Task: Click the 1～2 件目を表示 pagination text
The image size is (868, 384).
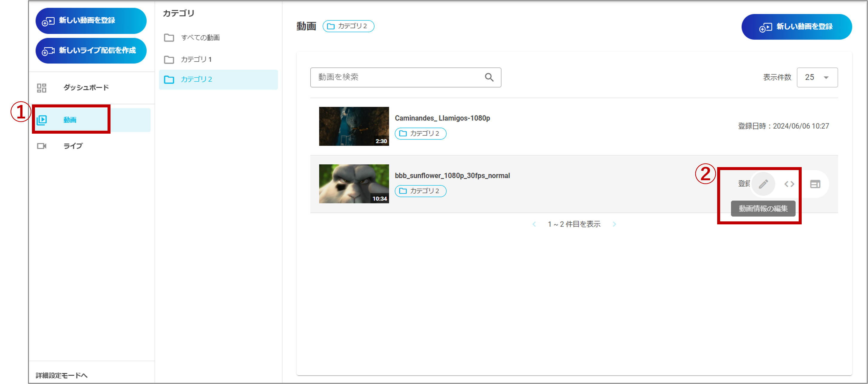Action: click(574, 224)
